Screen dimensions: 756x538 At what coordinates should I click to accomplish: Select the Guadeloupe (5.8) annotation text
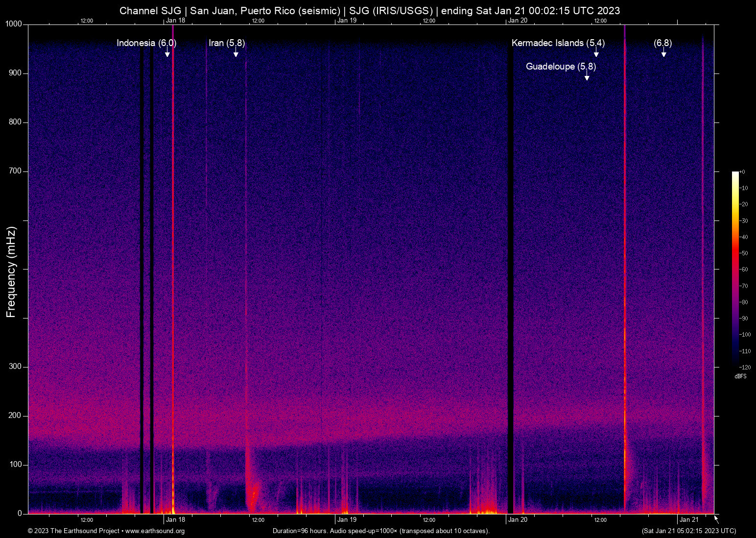coord(561,67)
